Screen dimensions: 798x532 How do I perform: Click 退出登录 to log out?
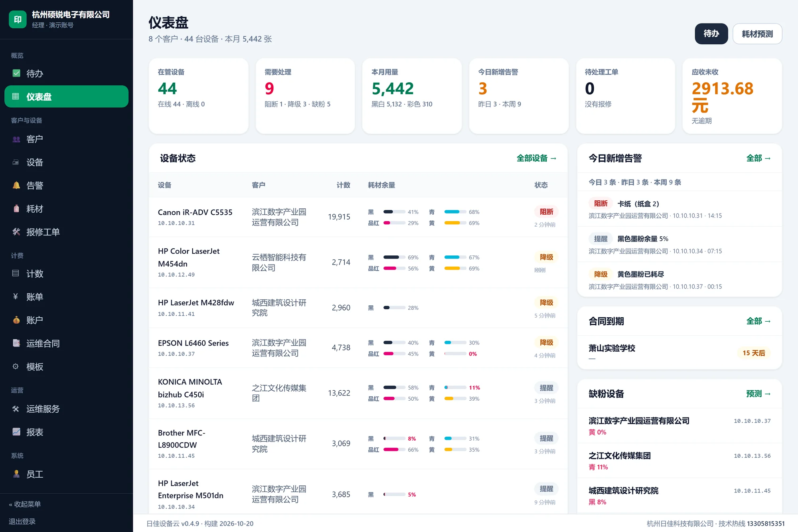22,521
